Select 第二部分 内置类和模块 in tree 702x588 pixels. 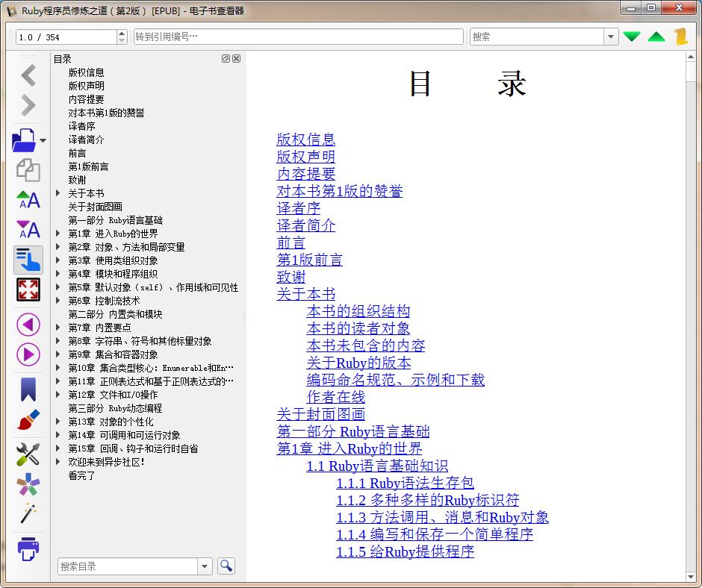pyautogui.click(x=115, y=314)
